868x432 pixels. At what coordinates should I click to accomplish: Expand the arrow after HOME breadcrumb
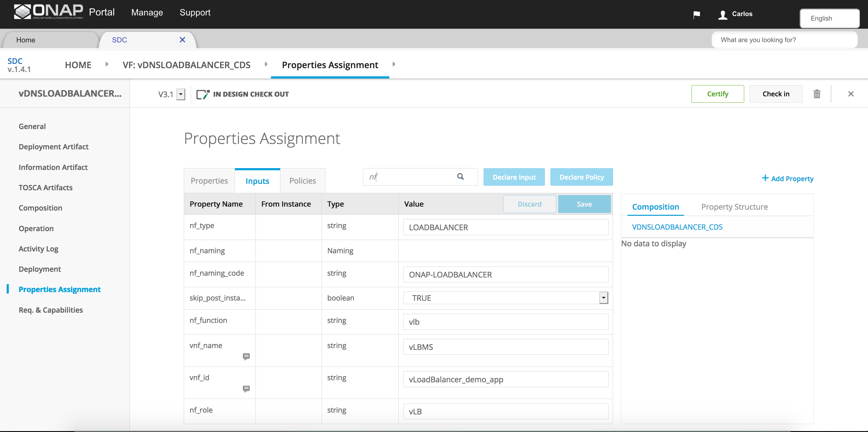[x=107, y=64]
